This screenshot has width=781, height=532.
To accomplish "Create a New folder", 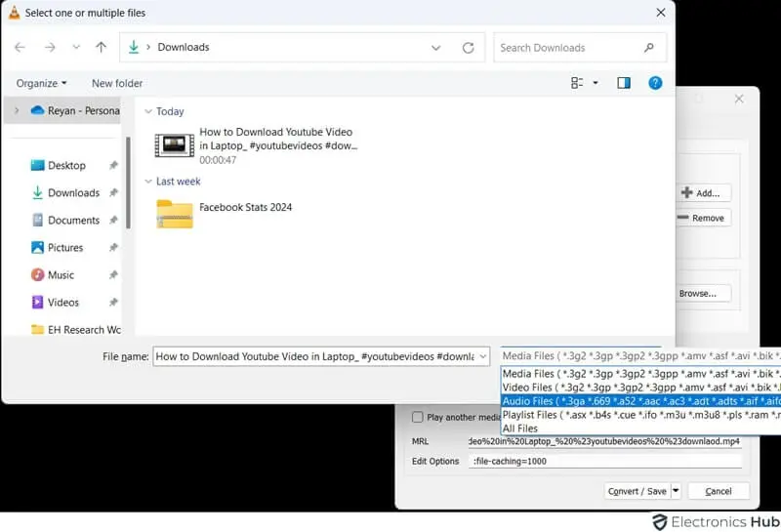I will pos(117,83).
